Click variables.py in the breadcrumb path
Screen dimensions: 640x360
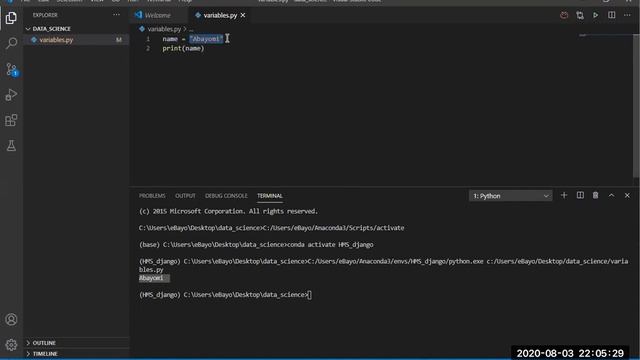tap(164, 29)
